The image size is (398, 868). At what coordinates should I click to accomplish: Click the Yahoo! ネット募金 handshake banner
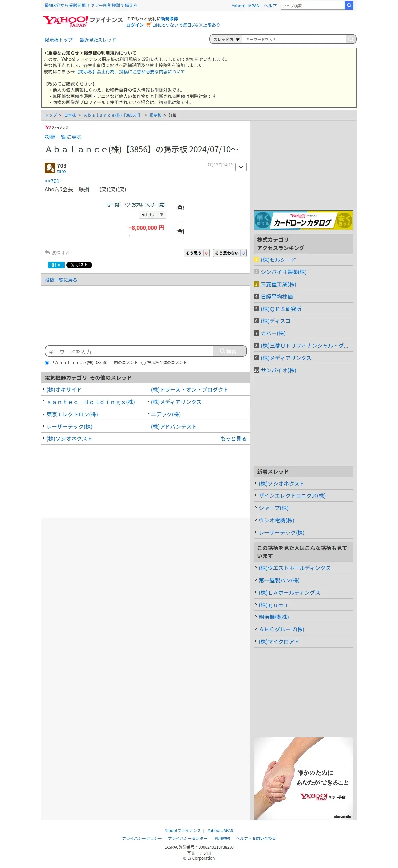tap(303, 779)
